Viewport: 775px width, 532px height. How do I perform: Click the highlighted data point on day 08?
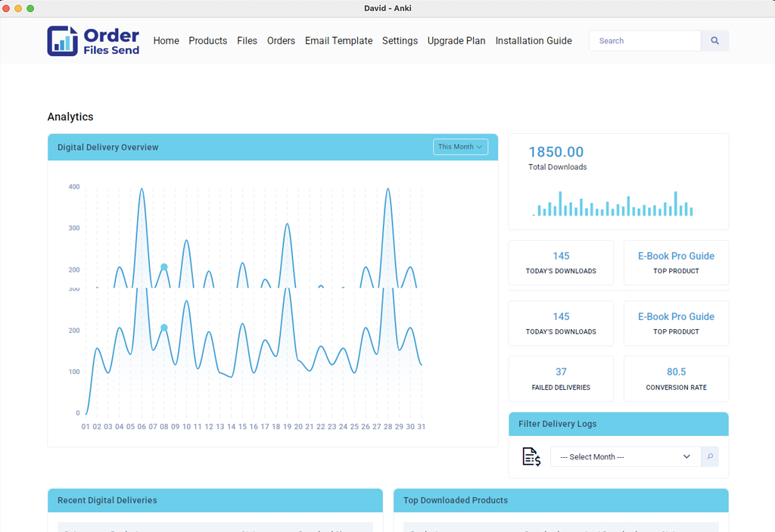click(163, 328)
